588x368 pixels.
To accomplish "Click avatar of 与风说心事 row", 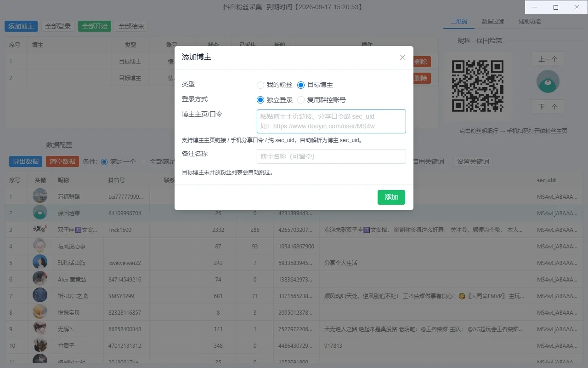I will [40, 246].
